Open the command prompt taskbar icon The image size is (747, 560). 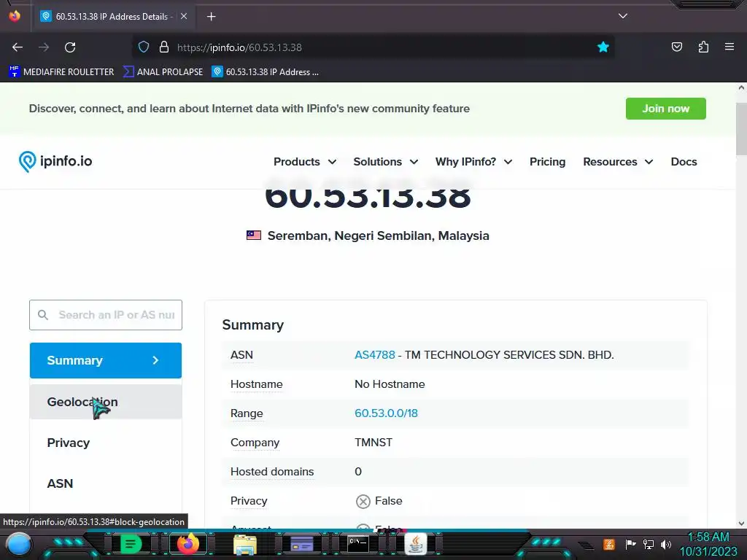pyautogui.click(x=358, y=544)
